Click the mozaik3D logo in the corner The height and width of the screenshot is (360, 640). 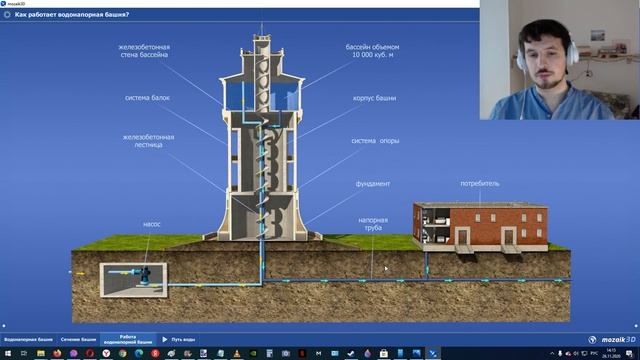point(618,340)
